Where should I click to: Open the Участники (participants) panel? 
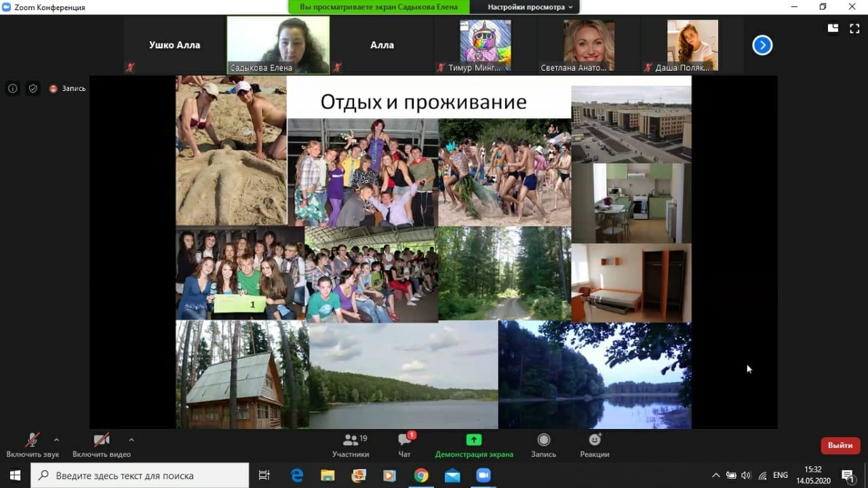tap(351, 445)
